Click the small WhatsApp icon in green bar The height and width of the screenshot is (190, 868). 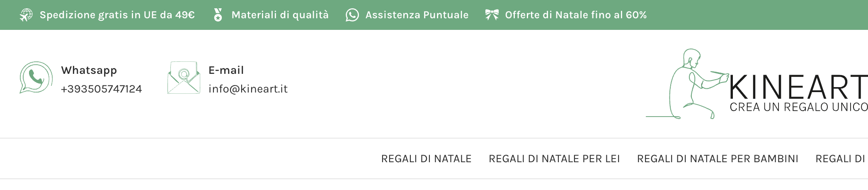[x=352, y=15]
